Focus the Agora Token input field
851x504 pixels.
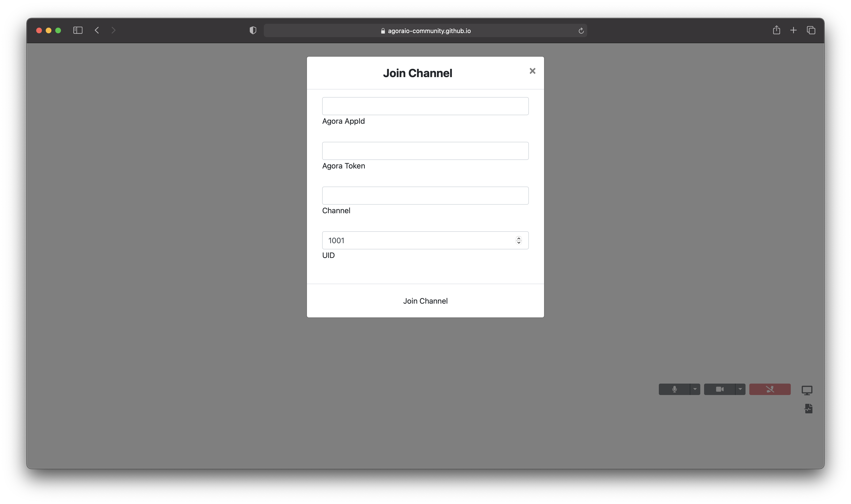425,151
